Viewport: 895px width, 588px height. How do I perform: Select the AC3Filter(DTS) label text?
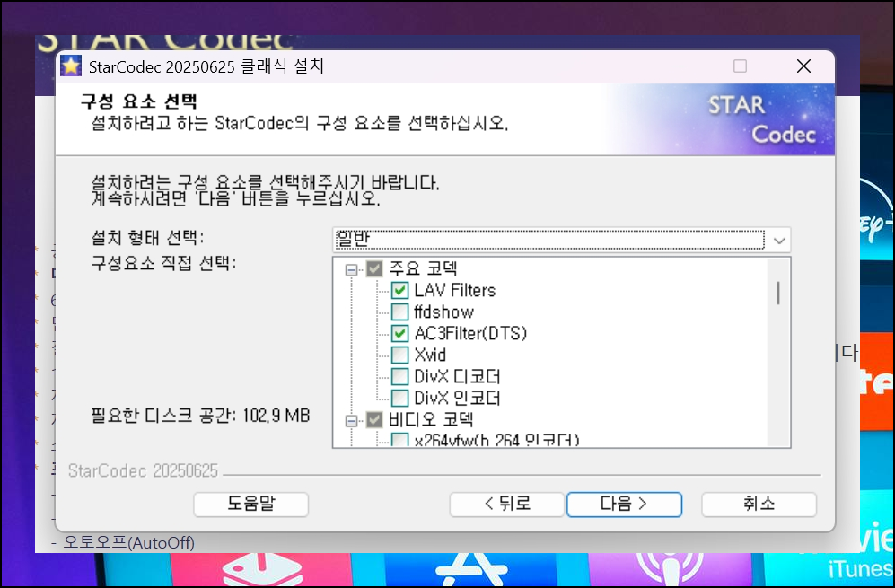click(x=470, y=333)
